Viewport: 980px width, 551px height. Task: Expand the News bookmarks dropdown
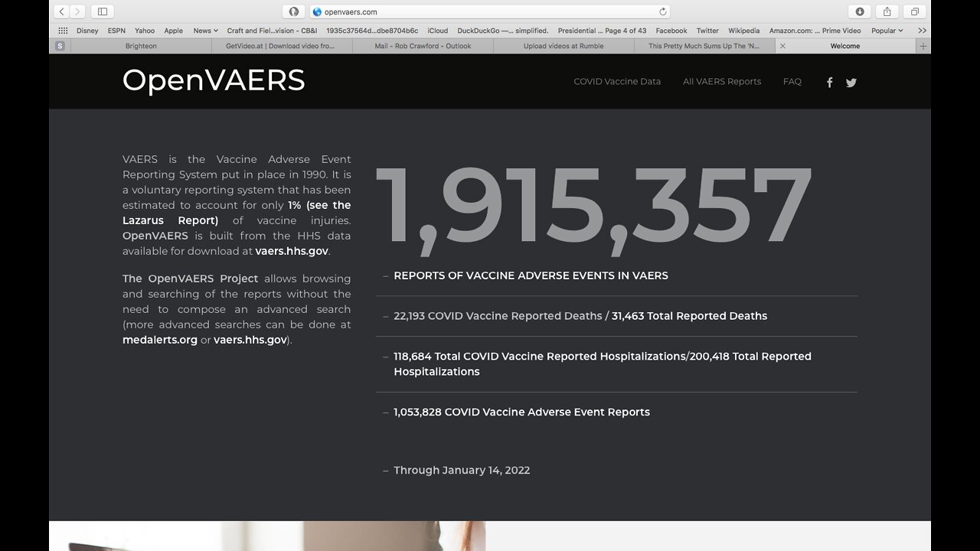[x=206, y=31]
